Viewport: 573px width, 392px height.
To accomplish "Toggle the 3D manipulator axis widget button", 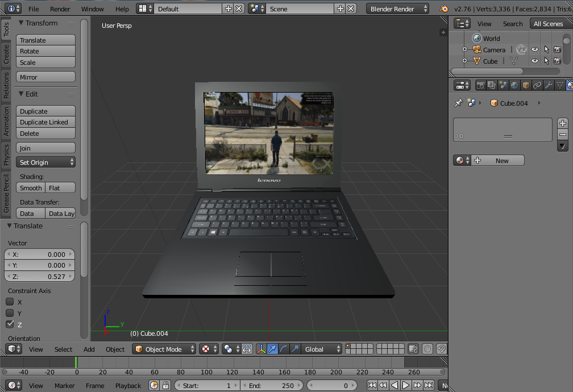I will point(261,349).
